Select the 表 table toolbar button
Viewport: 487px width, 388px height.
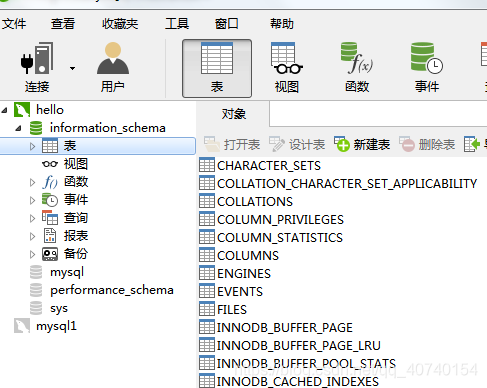[217, 68]
